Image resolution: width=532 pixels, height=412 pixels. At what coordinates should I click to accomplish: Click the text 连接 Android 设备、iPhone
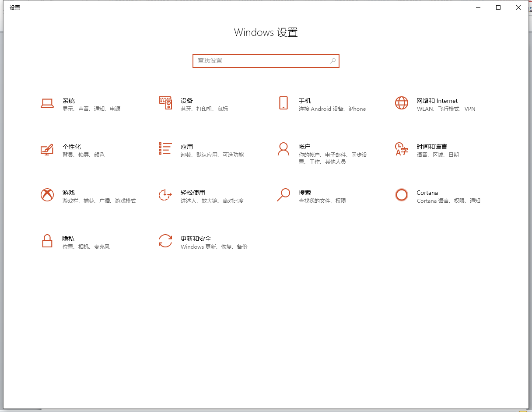pyautogui.click(x=332, y=109)
